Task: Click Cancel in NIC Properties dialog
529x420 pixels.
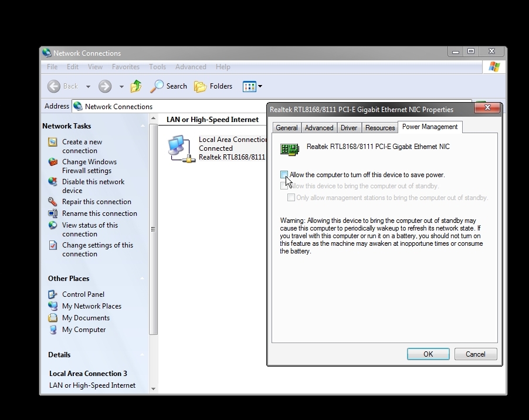Action: (x=476, y=354)
